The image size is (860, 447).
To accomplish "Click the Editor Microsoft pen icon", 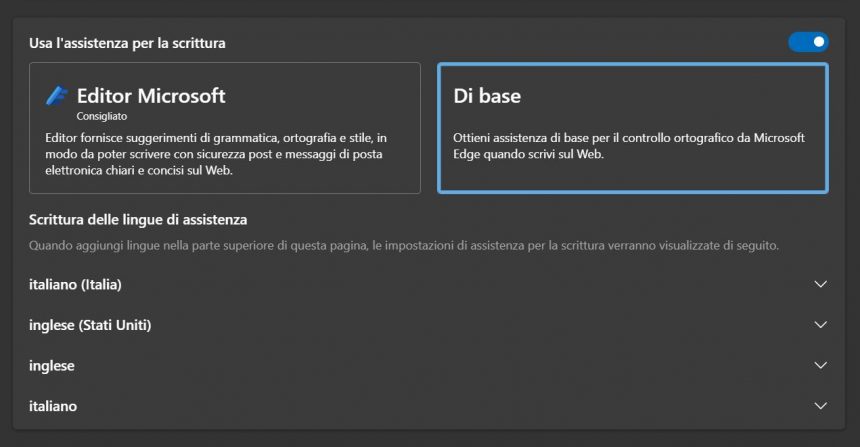I will click(56, 95).
